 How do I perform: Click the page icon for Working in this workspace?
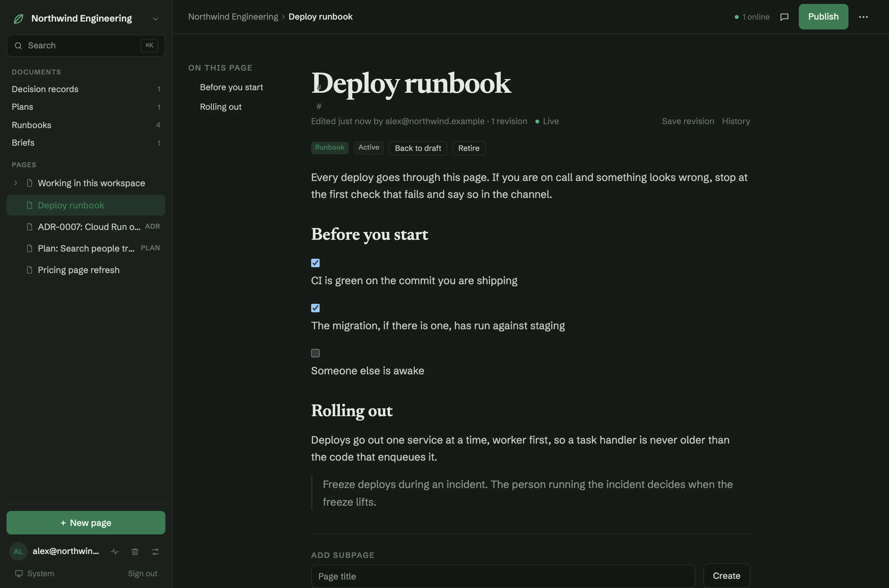(29, 183)
